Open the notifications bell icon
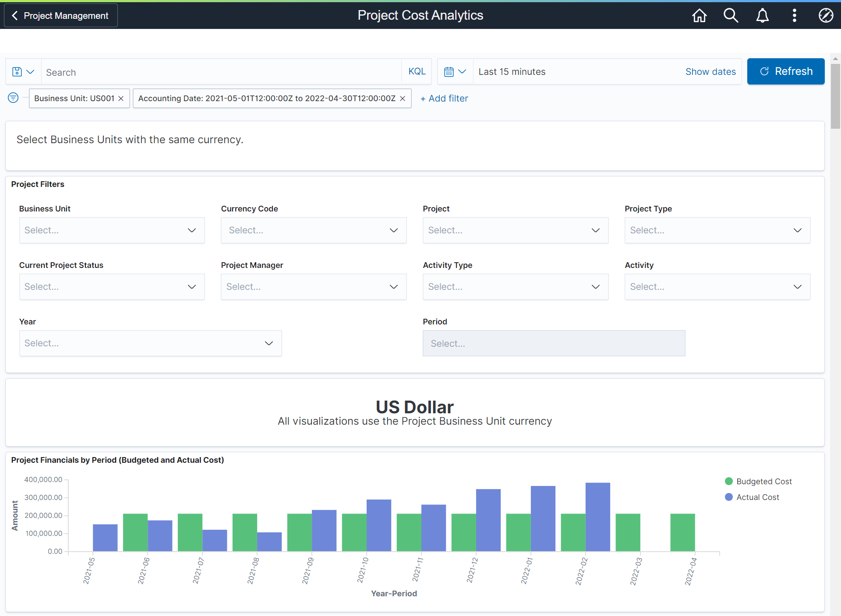Image resolution: width=841 pixels, height=616 pixels. 762,15
